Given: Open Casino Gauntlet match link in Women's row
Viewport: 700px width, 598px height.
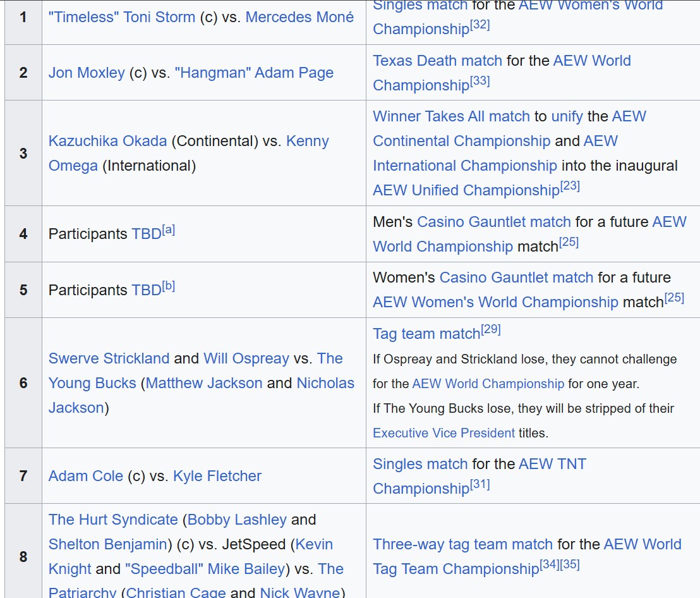Looking at the screenshot, I should pos(517,278).
